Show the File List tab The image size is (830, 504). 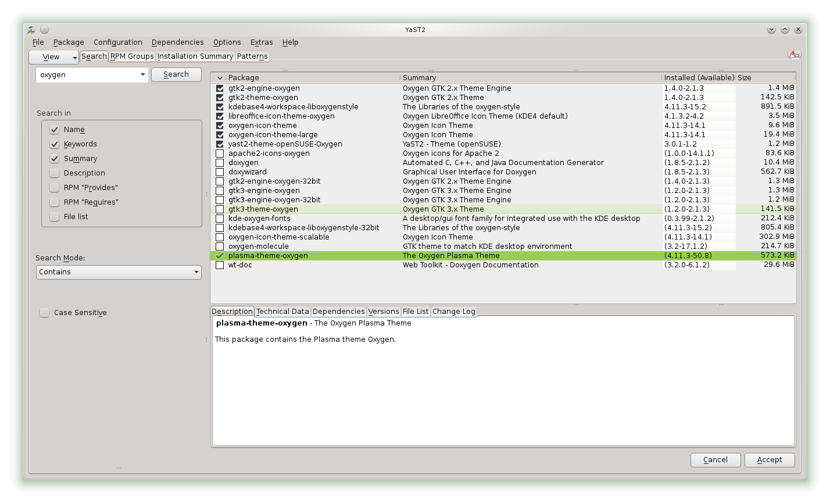point(416,312)
